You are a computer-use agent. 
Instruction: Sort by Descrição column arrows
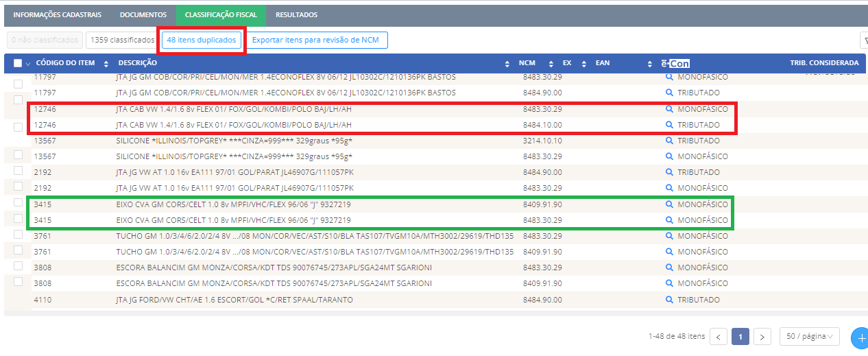pos(507,64)
